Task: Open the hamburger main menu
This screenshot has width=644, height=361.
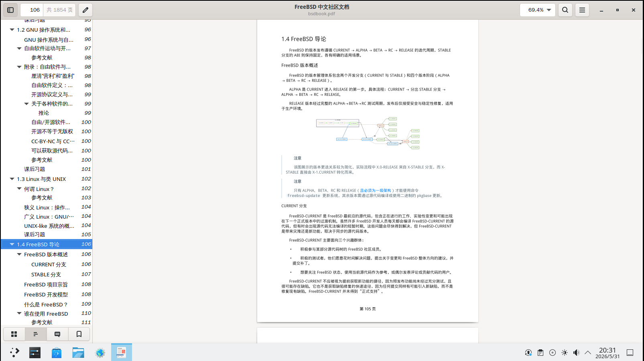Action: point(582,10)
